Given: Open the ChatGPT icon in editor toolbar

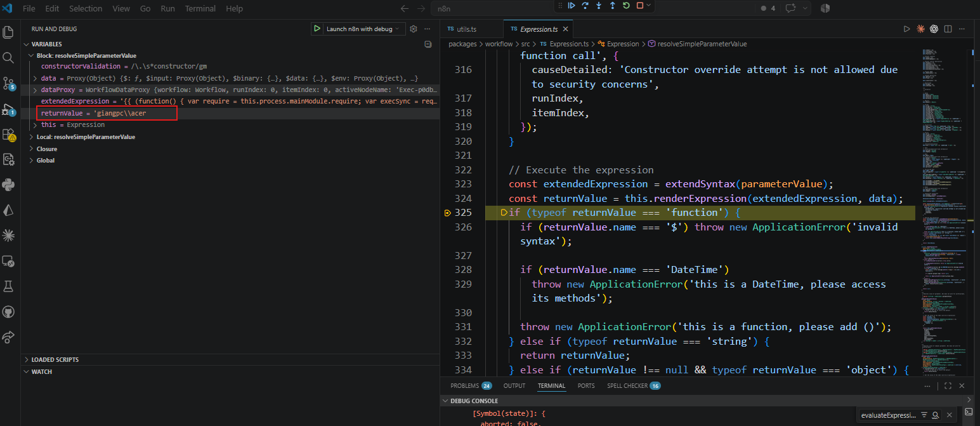Looking at the screenshot, I should point(934,29).
